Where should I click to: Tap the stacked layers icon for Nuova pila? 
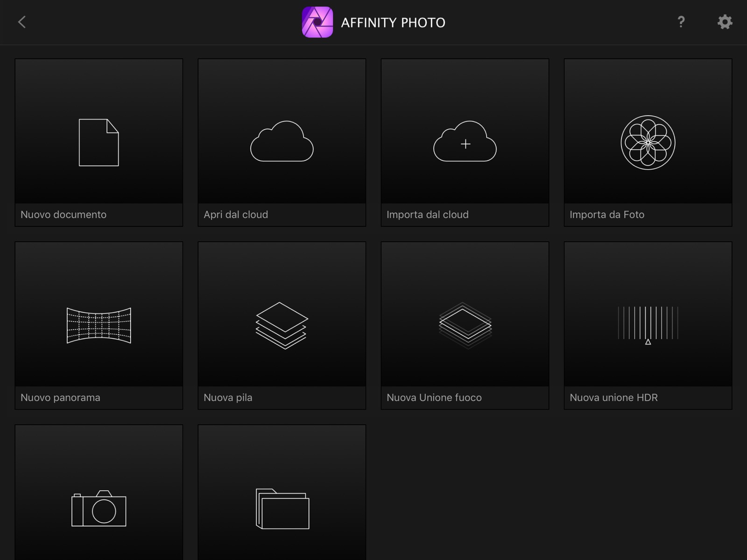(282, 325)
